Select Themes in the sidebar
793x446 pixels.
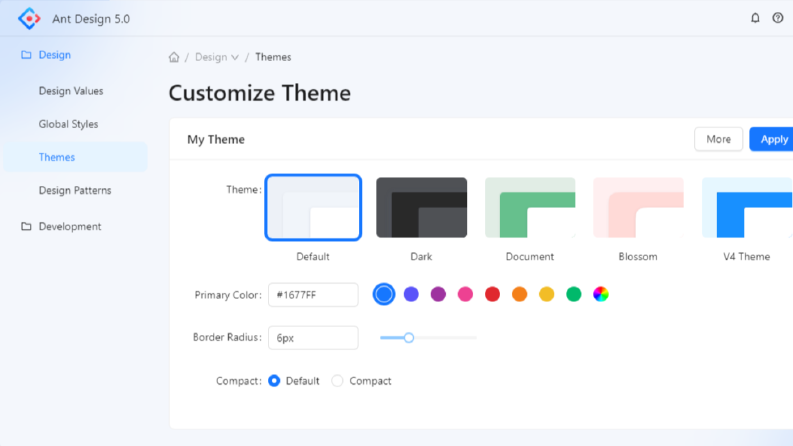click(x=75, y=157)
